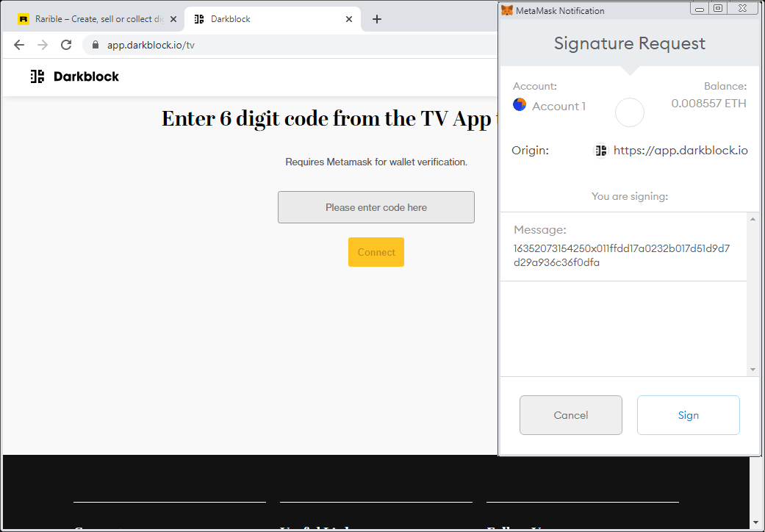Minimize the MetaMask Notification window
The image size is (765, 532).
coord(700,8)
